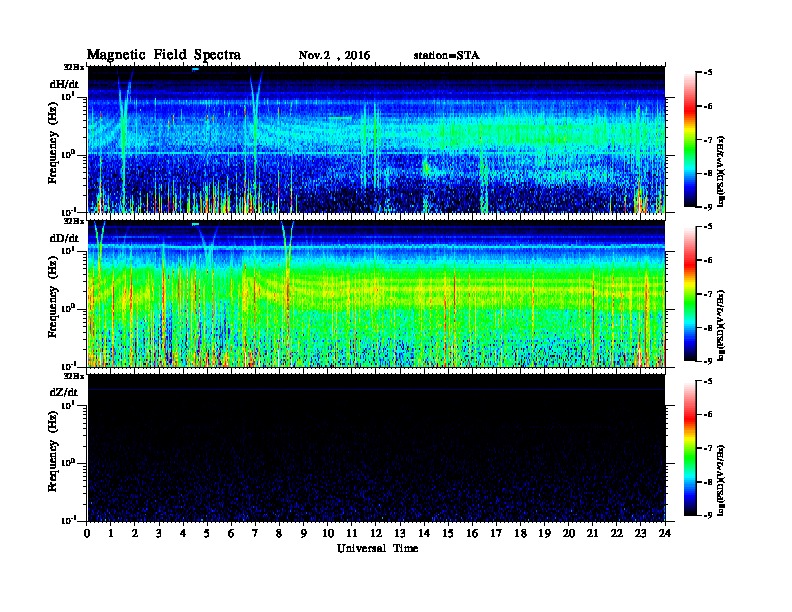The height and width of the screenshot is (612, 792).
Task: Click hour tick label '0' on time axis
Action: (x=87, y=534)
